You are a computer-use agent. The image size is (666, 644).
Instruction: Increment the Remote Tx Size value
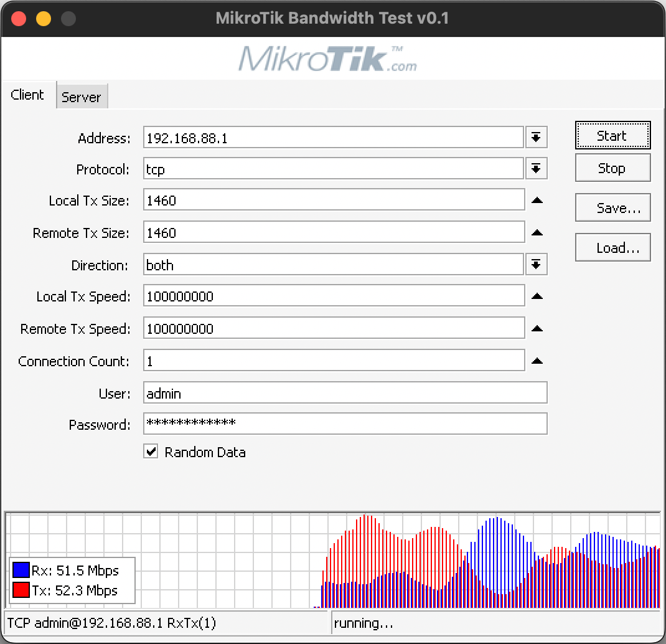pos(536,232)
